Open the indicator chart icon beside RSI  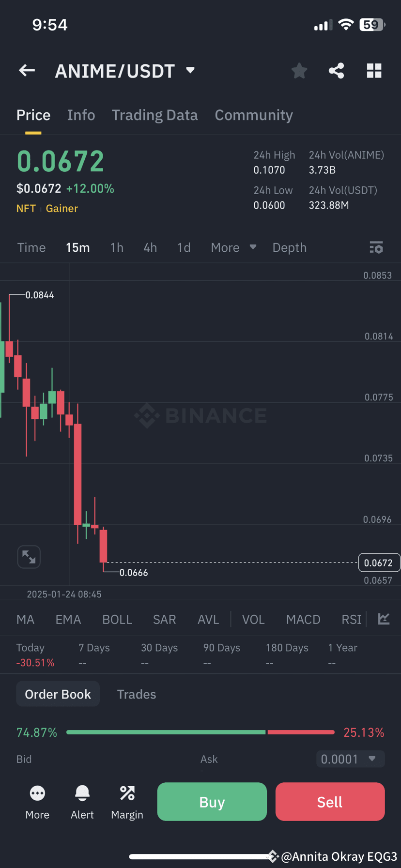tap(384, 619)
